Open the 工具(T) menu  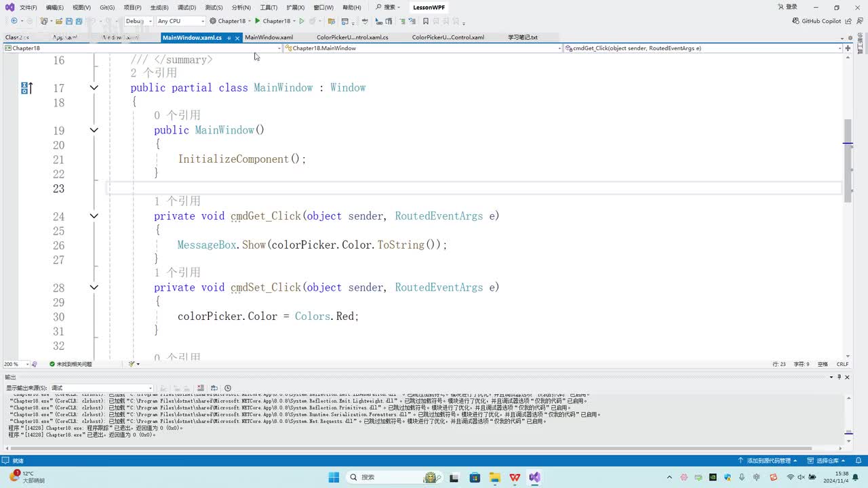tap(269, 7)
